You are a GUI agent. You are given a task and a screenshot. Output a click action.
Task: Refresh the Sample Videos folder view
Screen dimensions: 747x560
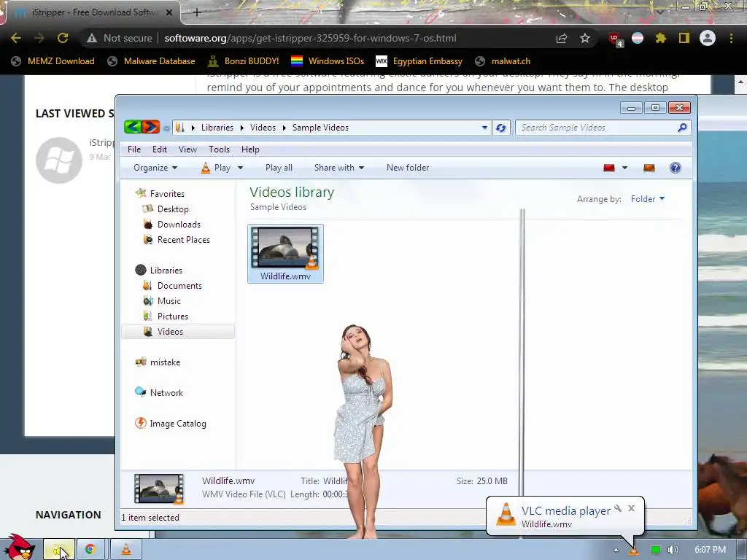point(500,128)
